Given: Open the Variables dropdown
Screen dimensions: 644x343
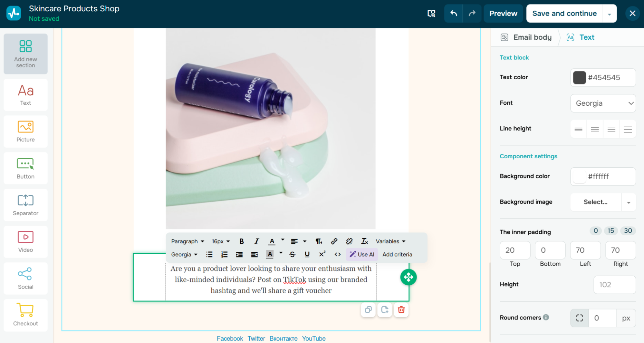Looking at the screenshot, I should point(390,241).
